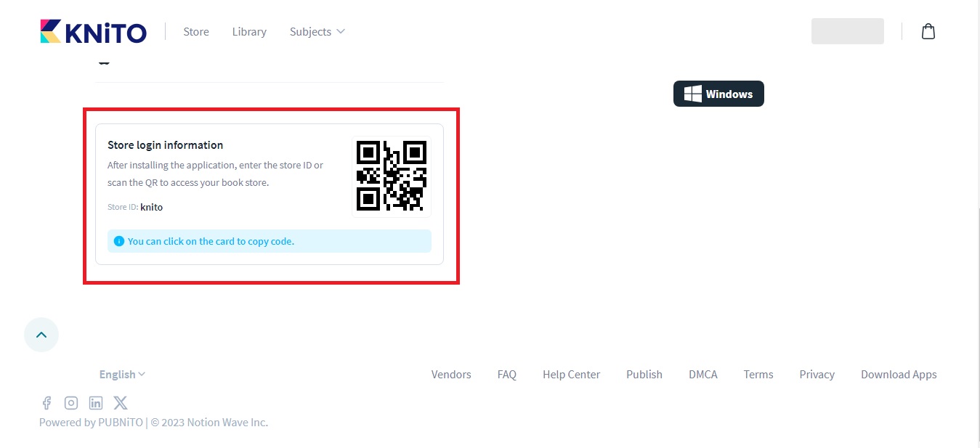Open the Publish footer link

pos(644,375)
